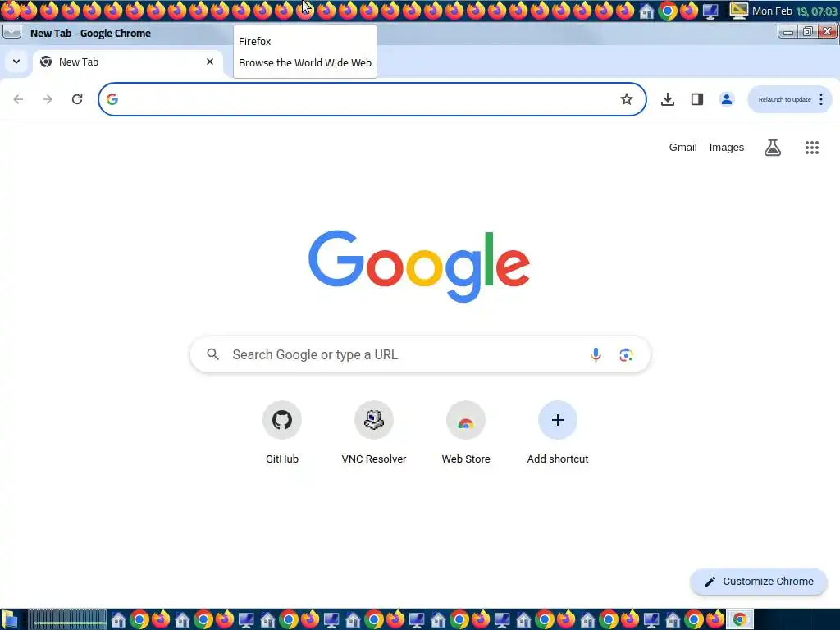Image resolution: width=840 pixels, height=630 pixels.
Task: Open the Google apps grid icon
Action: [x=812, y=148]
